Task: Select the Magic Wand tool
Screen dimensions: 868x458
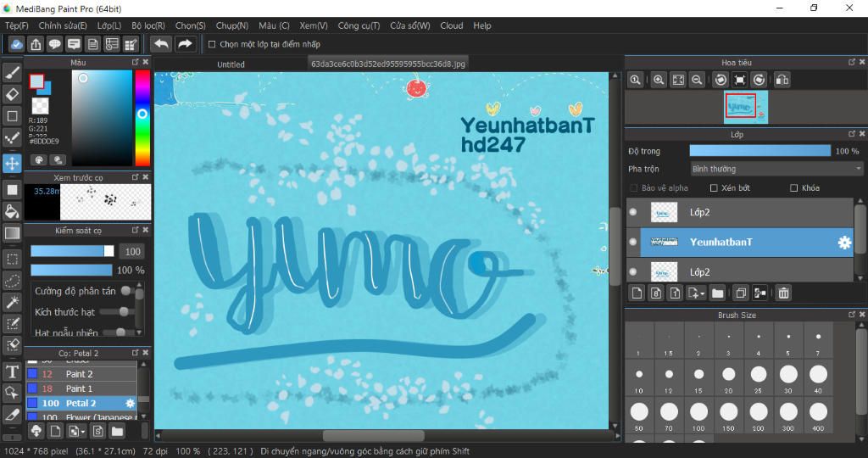Action: [x=12, y=302]
